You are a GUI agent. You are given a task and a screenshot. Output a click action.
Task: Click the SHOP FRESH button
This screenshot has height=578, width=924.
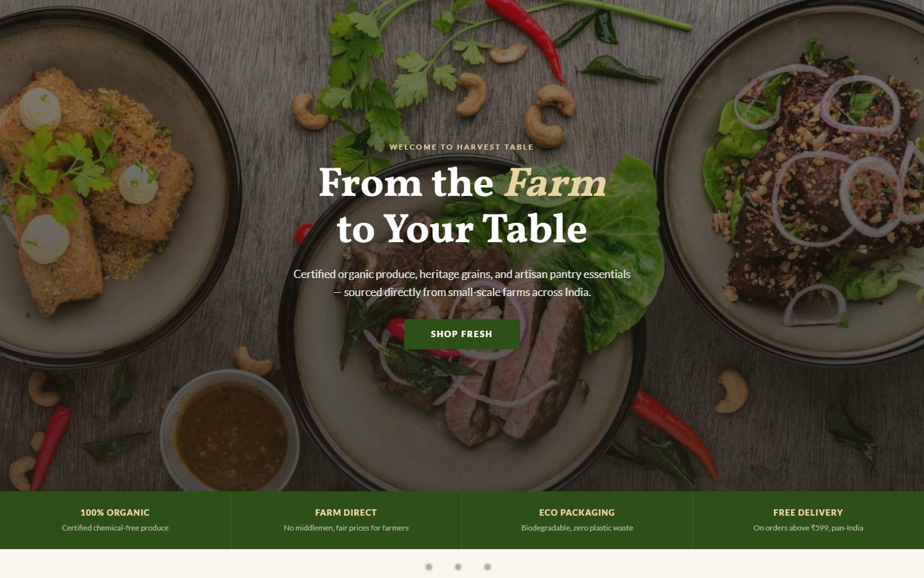[x=461, y=334]
